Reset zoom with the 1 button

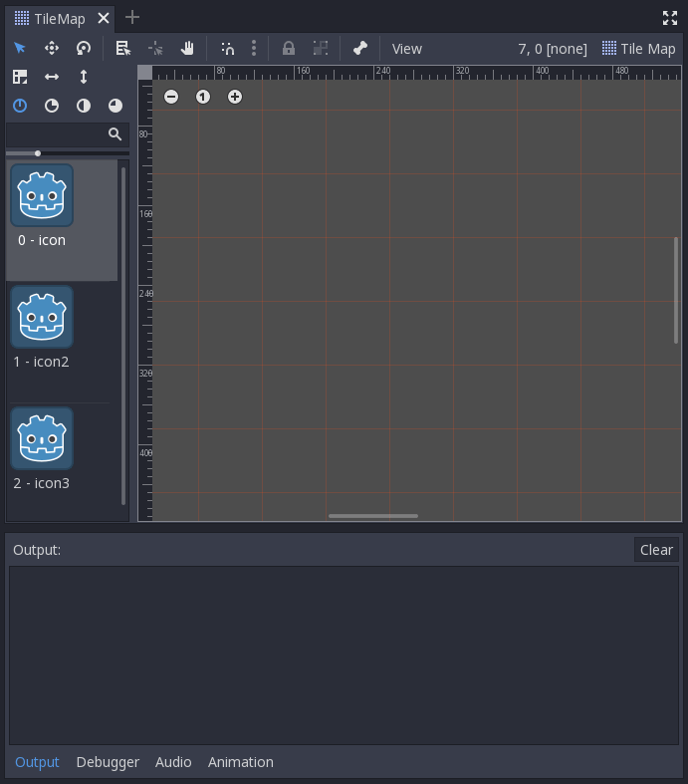pyautogui.click(x=203, y=97)
